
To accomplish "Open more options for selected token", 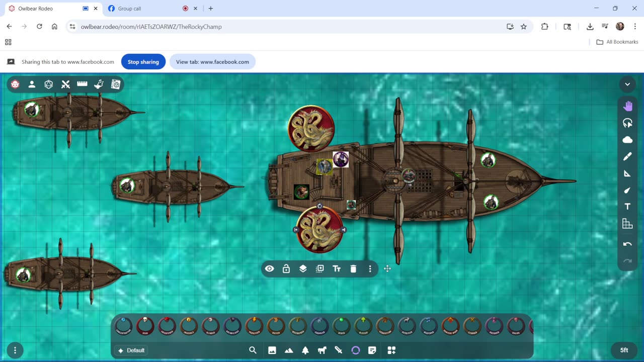I will click(370, 269).
